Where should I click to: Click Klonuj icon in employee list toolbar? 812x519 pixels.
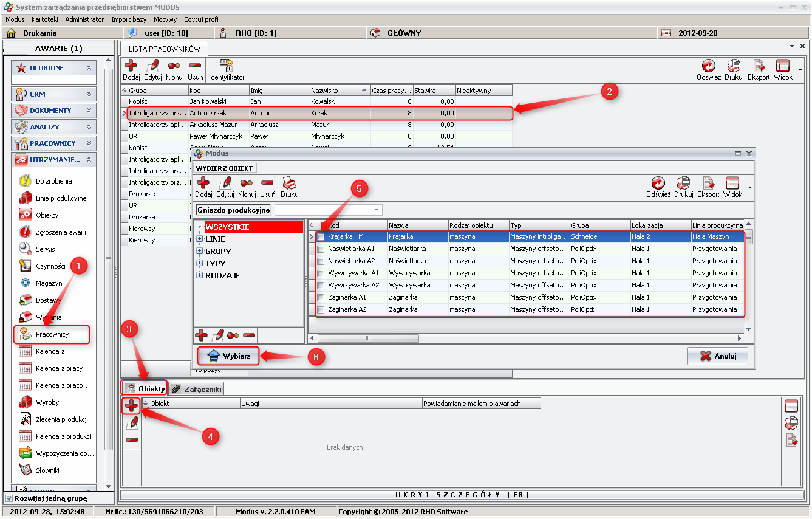174,66
